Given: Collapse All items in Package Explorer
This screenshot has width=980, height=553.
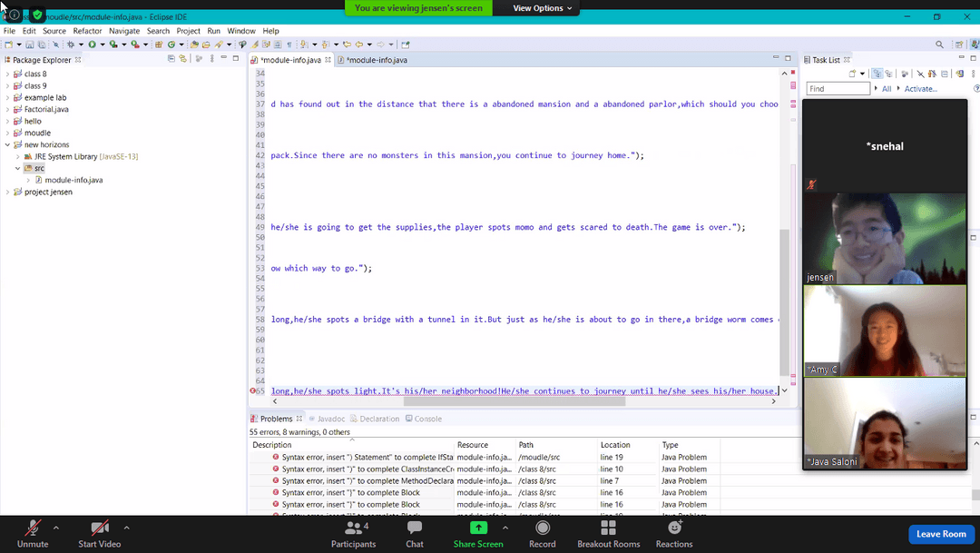Looking at the screenshot, I should click(x=171, y=58).
